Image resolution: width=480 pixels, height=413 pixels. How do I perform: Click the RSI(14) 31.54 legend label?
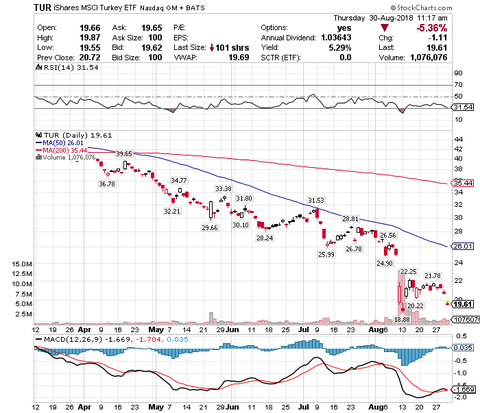[71, 67]
